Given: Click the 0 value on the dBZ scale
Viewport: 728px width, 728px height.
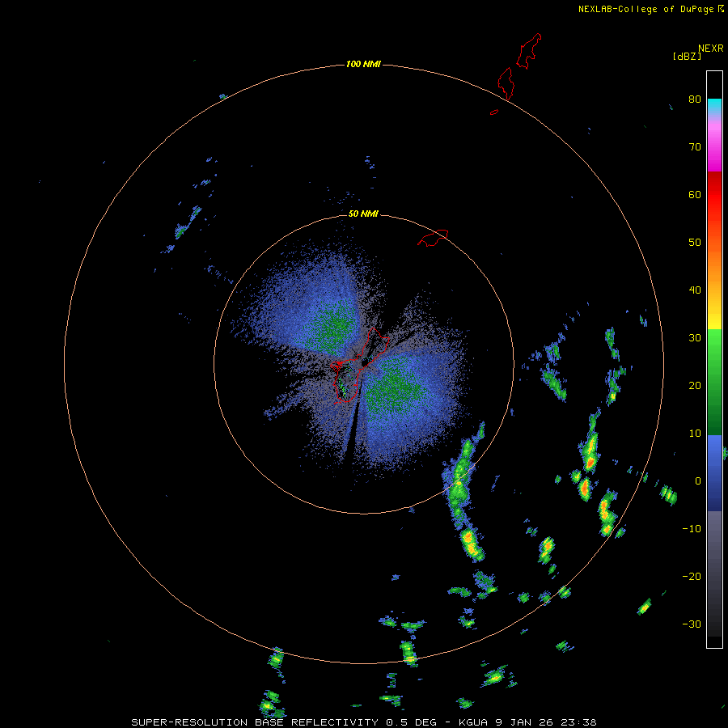Looking at the screenshot, I should pyautogui.click(x=698, y=481).
